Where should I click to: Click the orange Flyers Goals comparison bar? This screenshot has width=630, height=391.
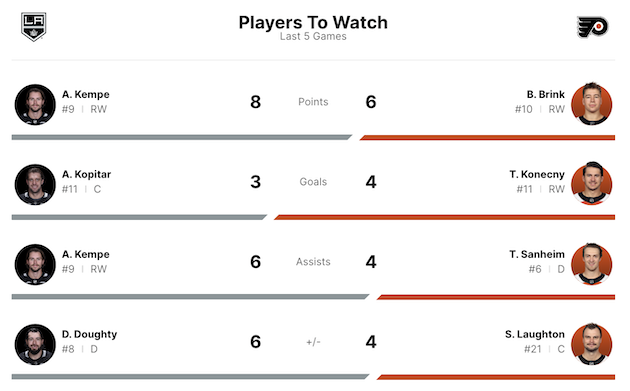click(444, 217)
